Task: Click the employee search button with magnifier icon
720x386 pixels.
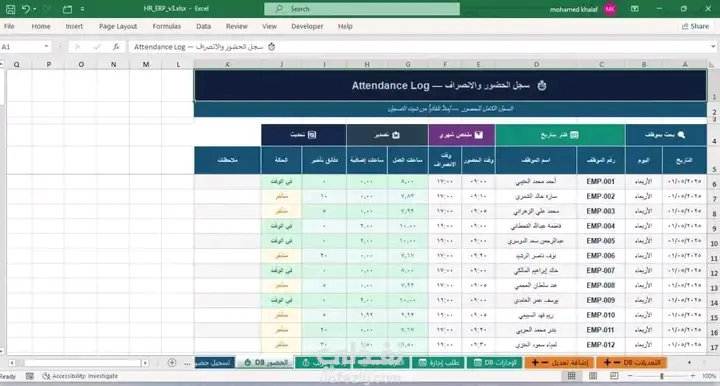Action: click(666, 135)
